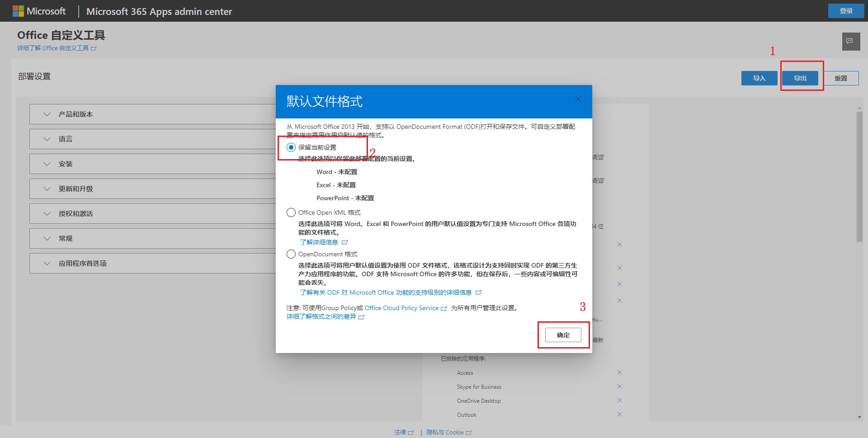Click the 部署设置 heading
The width and height of the screenshot is (868, 438).
tap(34, 76)
